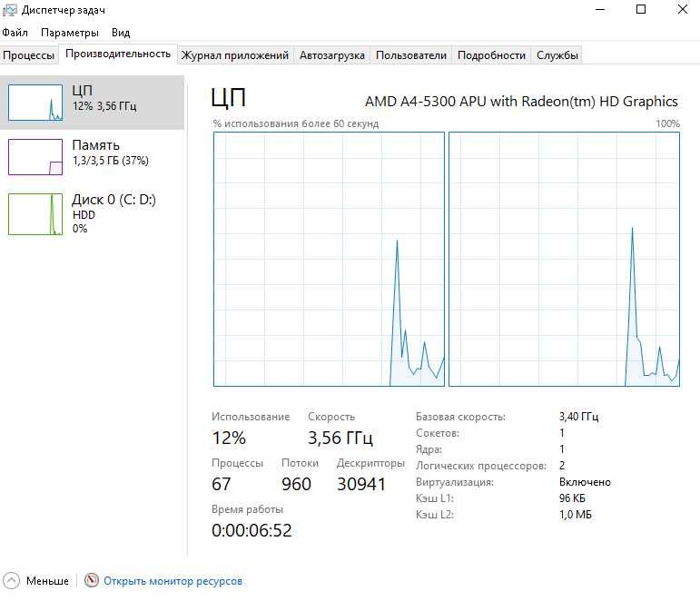The width and height of the screenshot is (700, 601).
Task: Click Открыть монитор ресурсов link
Action: 173,581
